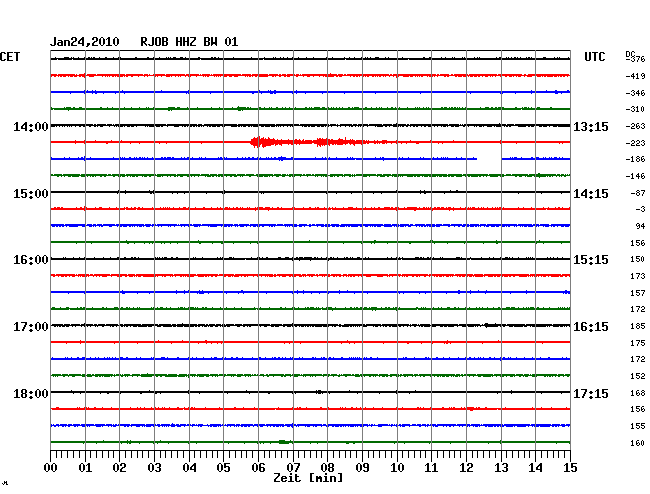Click the 16:15 UTC time label

click(x=591, y=327)
